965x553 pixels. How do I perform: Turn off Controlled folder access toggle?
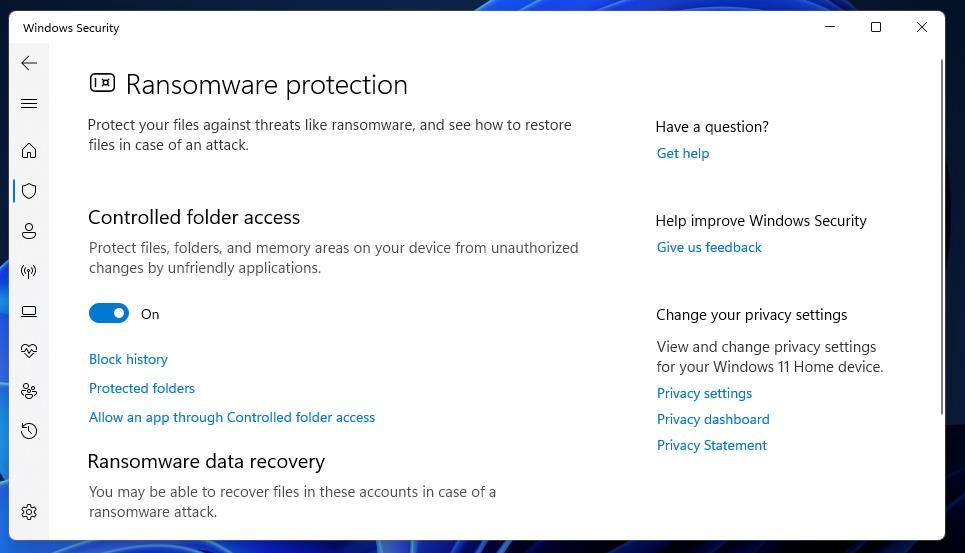click(109, 313)
